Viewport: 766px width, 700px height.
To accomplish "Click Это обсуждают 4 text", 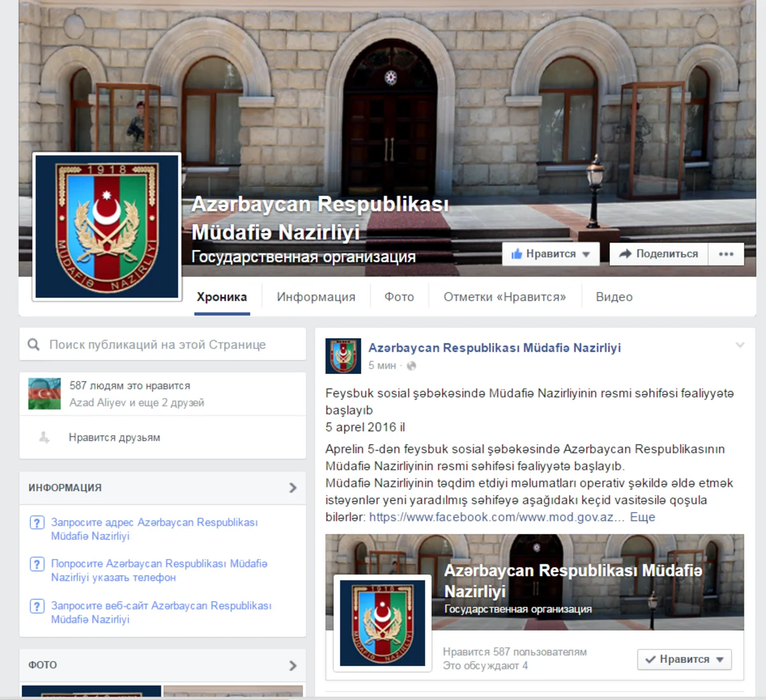I will coord(485,666).
